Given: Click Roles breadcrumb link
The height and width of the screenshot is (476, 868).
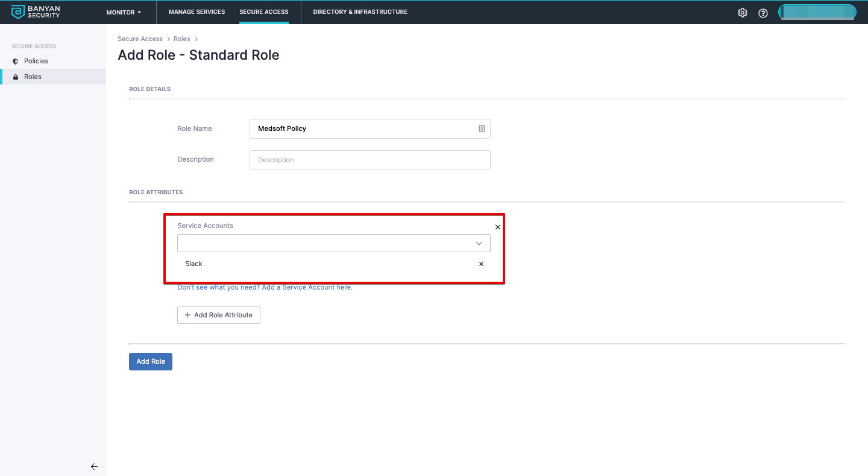Looking at the screenshot, I should (182, 39).
